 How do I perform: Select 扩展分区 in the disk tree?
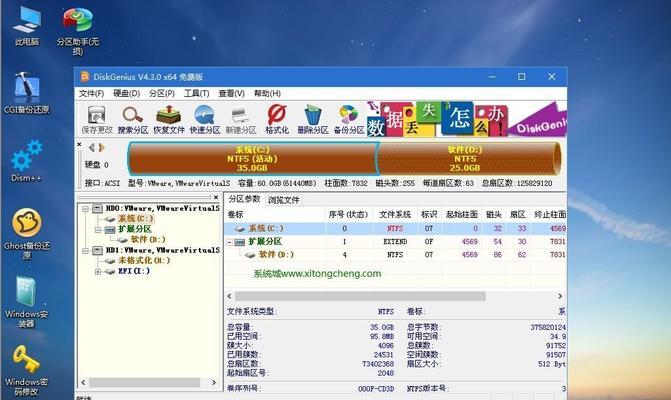[135, 229]
